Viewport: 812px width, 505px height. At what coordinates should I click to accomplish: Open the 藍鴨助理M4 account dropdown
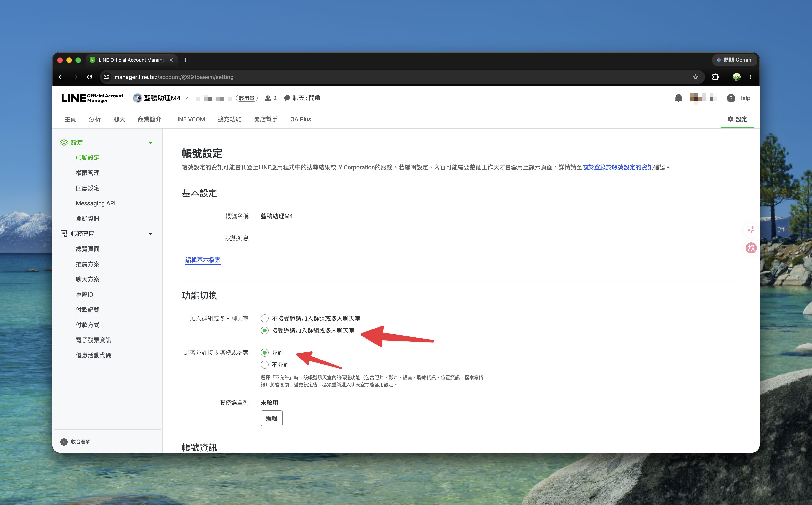(x=161, y=98)
